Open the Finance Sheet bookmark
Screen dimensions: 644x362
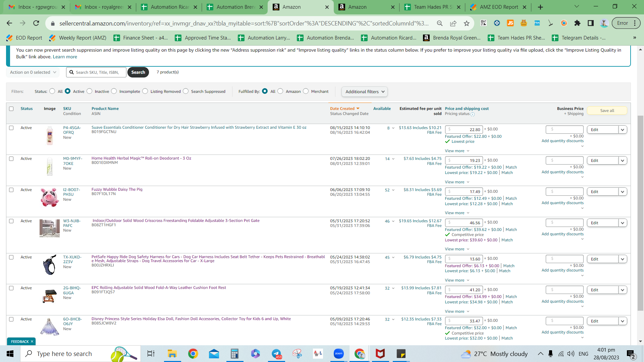(141, 38)
